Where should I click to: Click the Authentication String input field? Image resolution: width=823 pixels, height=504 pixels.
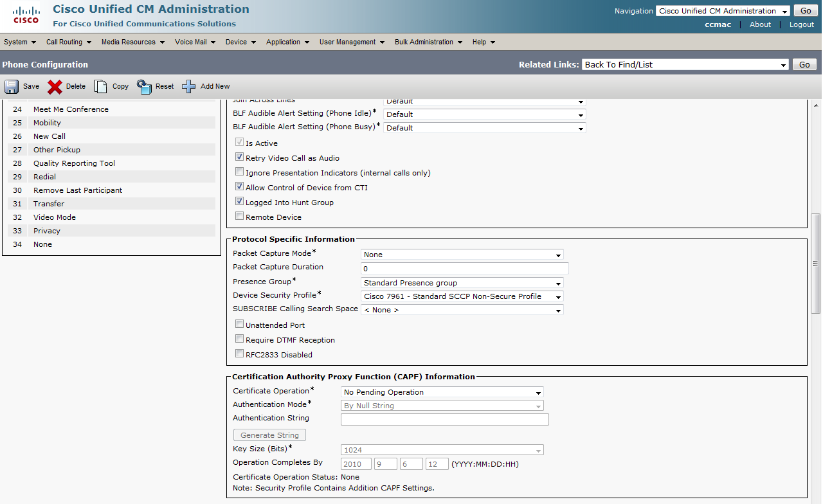point(444,419)
